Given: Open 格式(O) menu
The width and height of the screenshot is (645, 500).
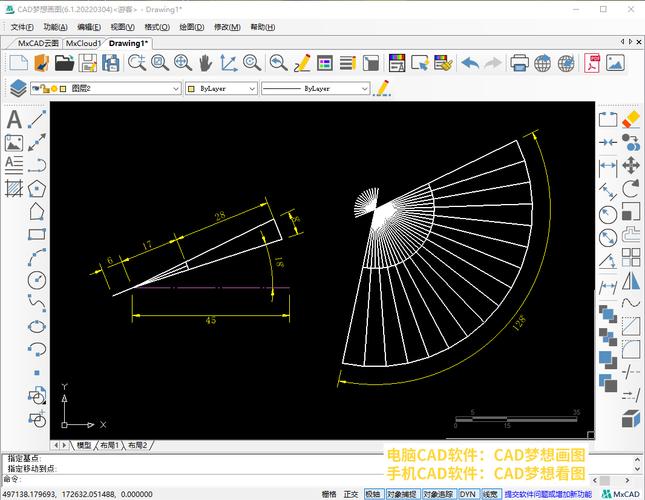Looking at the screenshot, I should (157, 27).
